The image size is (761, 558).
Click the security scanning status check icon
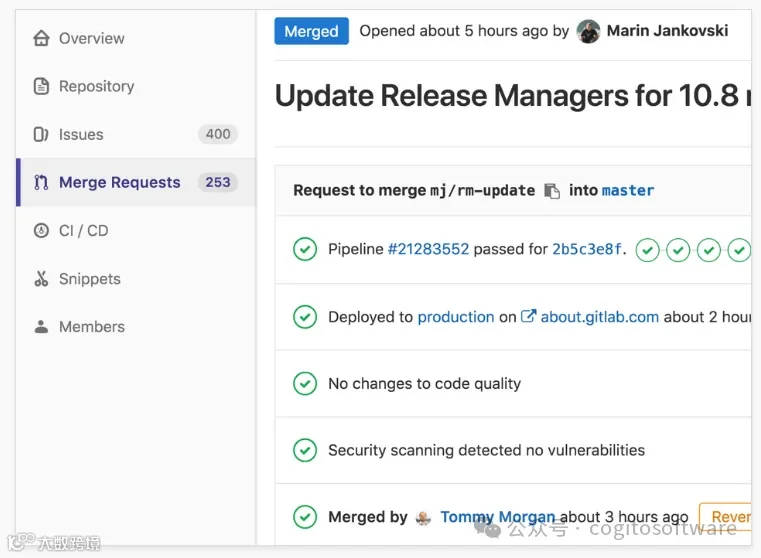click(305, 450)
